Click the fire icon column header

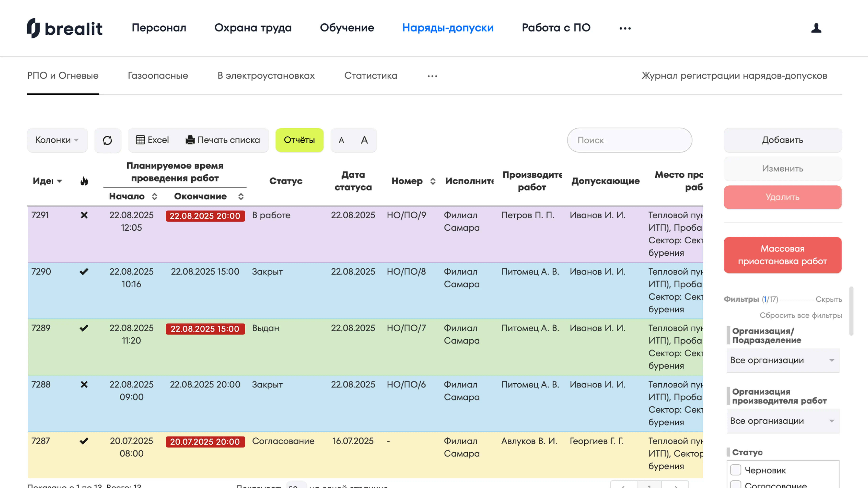pyautogui.click(x=84, y=181)
